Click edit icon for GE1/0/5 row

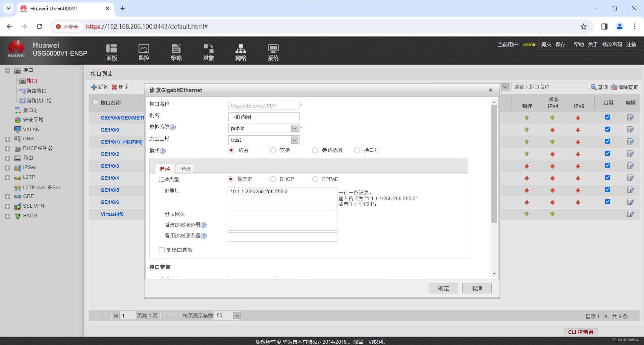pyautogui.click(x=630, y=190)
